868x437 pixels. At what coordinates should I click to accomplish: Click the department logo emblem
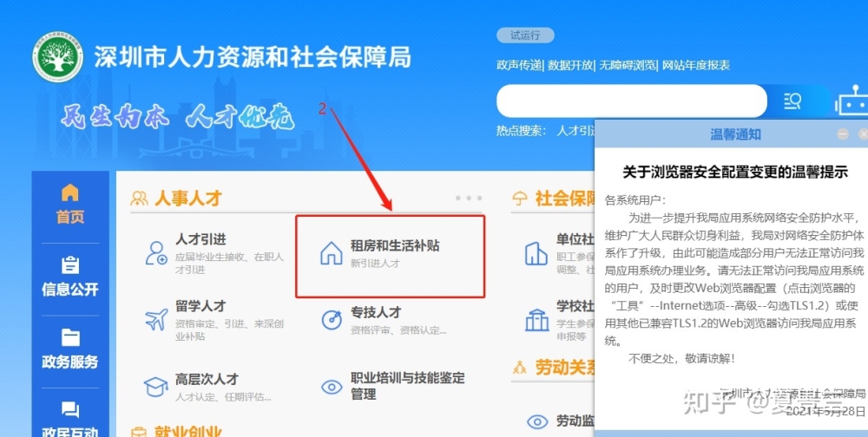(57, 57)
